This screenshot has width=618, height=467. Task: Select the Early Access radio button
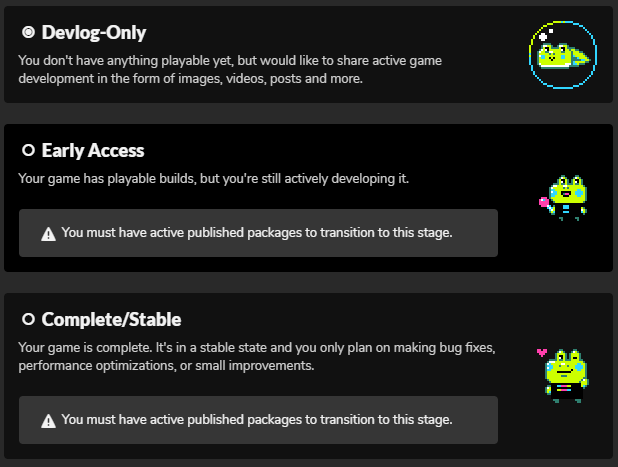[x=28, y=151]
